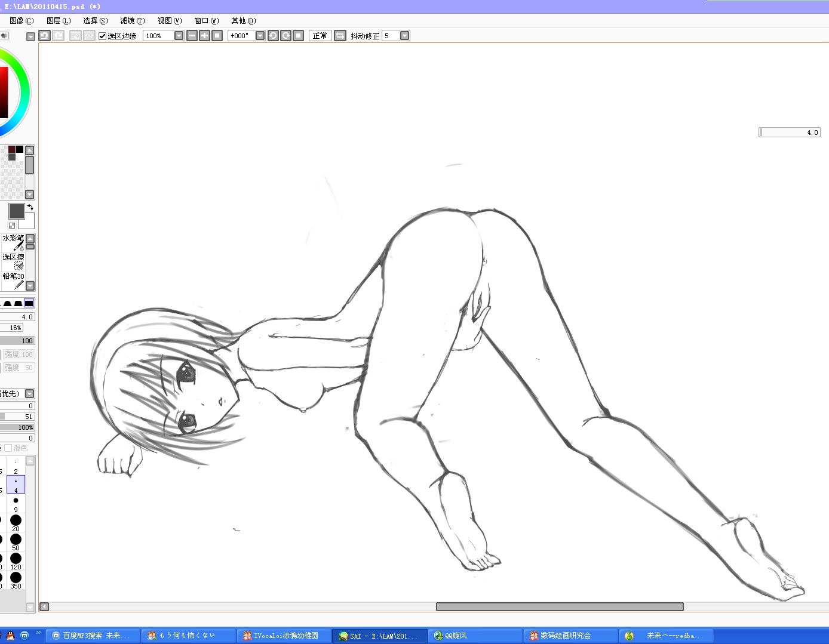Select the 选区擦 selection eraser tool
The height and width of the screenshot is (644, 829).
coord(13,261)
